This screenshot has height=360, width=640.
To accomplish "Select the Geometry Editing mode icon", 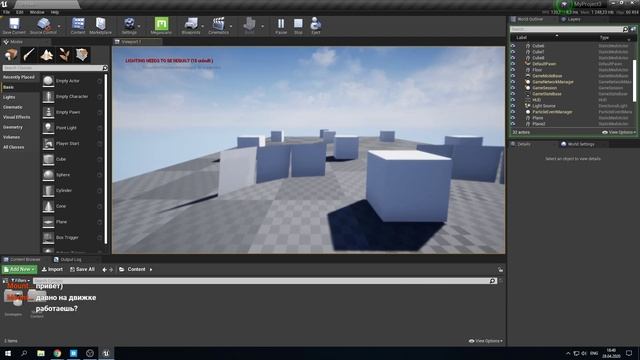I will tap(82, 55).
